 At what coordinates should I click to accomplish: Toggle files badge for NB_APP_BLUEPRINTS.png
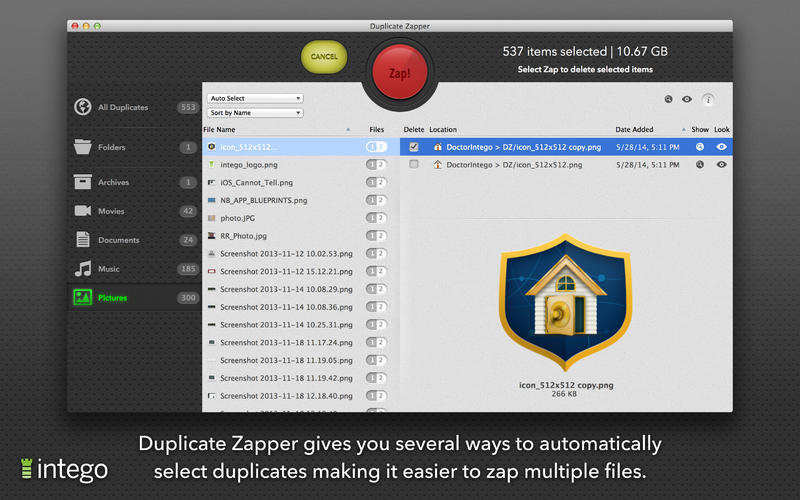click(376, 200)
